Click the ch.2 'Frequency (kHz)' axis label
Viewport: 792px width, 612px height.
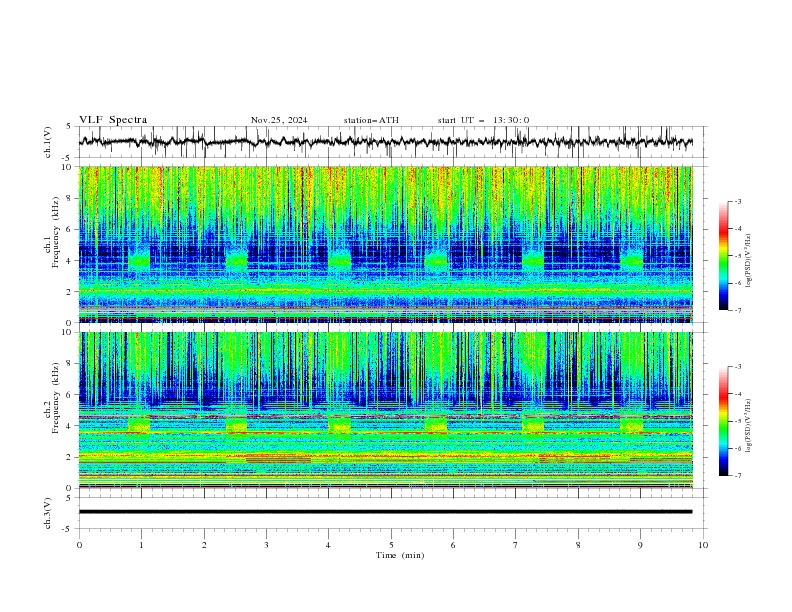(55, 398)
